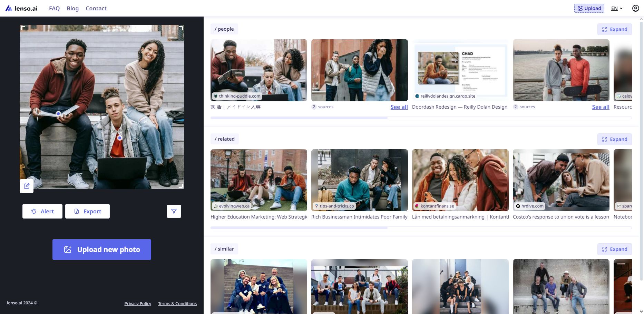The height and width of the screenshot is (314, 644).
Task: Open the Privacy Policy link
Action: (x=138, y=303)
